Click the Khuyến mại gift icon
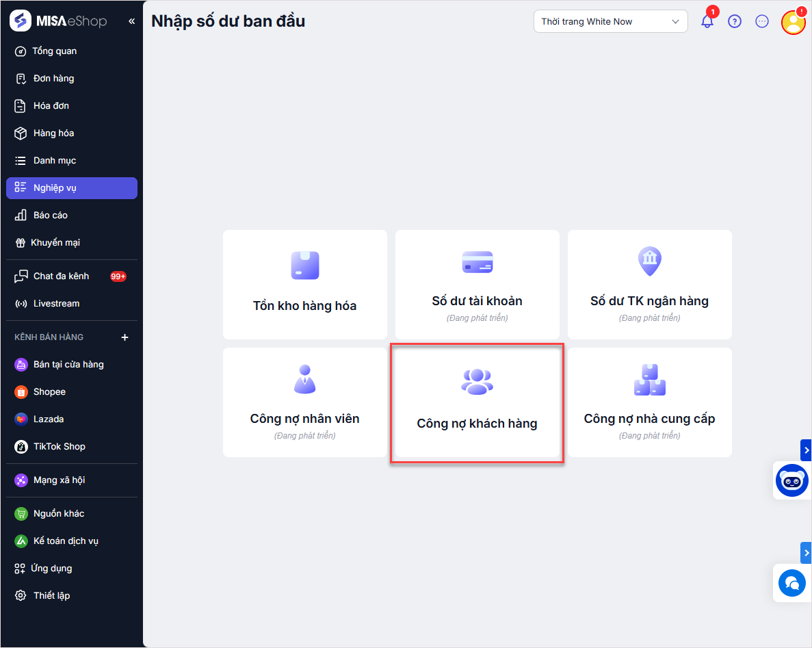 [x=21, y=243]
